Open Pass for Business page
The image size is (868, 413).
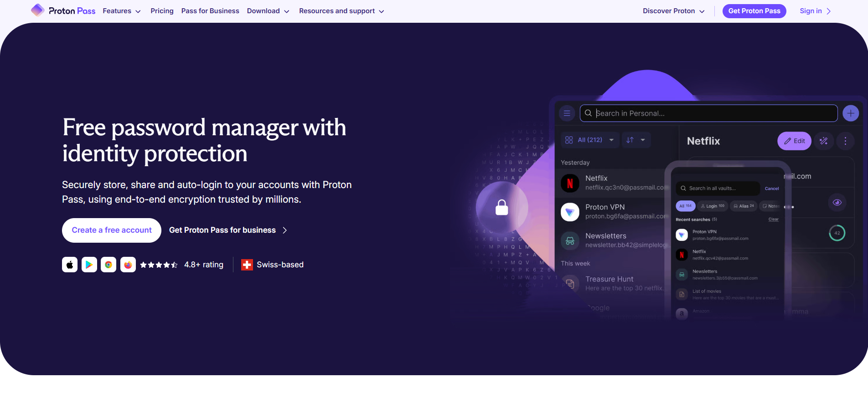coord(210,11)
